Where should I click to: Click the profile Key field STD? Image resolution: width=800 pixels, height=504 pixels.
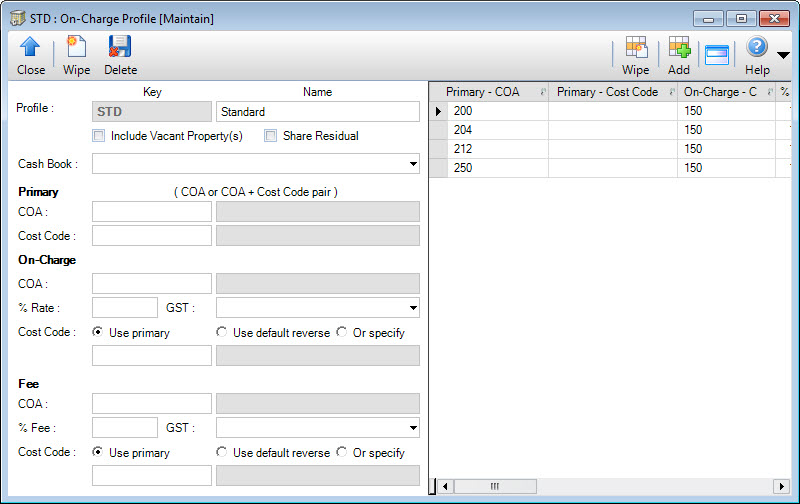click(x=152, y=112)
